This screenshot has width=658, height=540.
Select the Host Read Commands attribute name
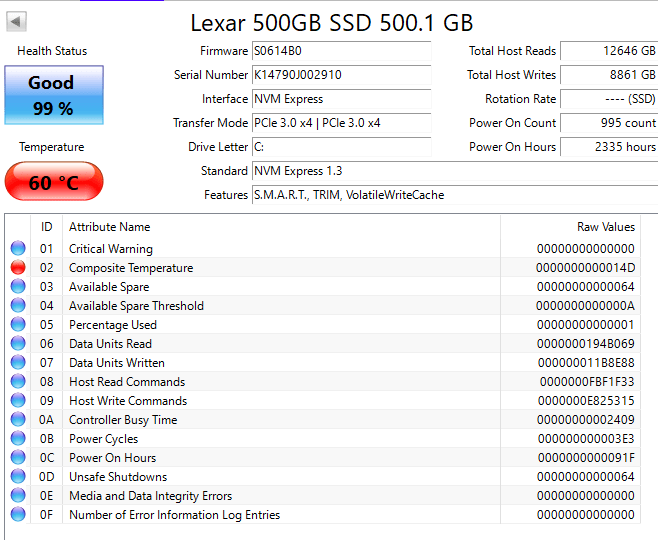click(127, 382)
